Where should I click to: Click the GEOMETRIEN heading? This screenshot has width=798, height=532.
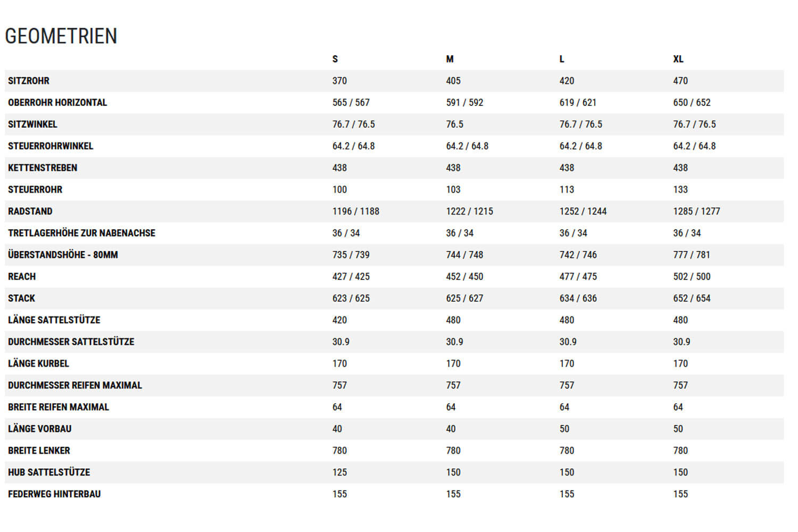[61, 36]
